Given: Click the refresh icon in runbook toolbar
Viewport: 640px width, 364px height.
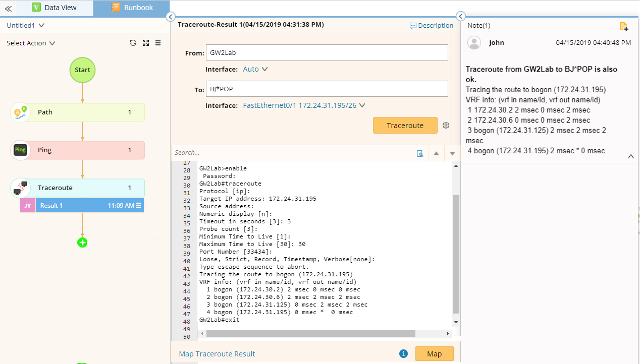Looking at the screenshot, I should click(x=133, y=43).
